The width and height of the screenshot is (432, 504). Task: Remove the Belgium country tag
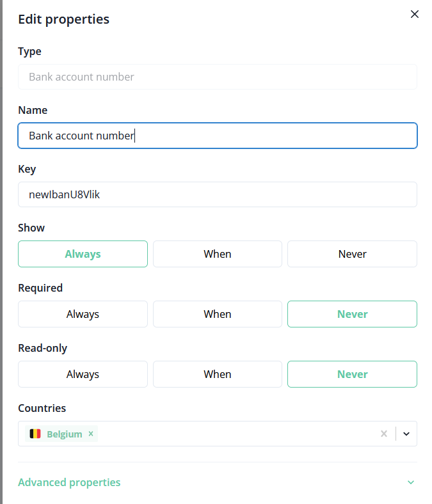coord(91,434)
